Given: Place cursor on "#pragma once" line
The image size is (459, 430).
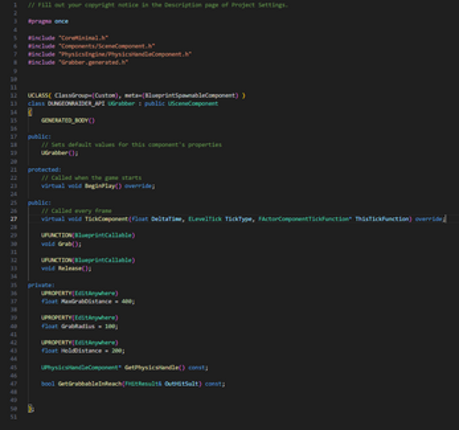Looking at the screenshot, I should [x=48, y=21].
